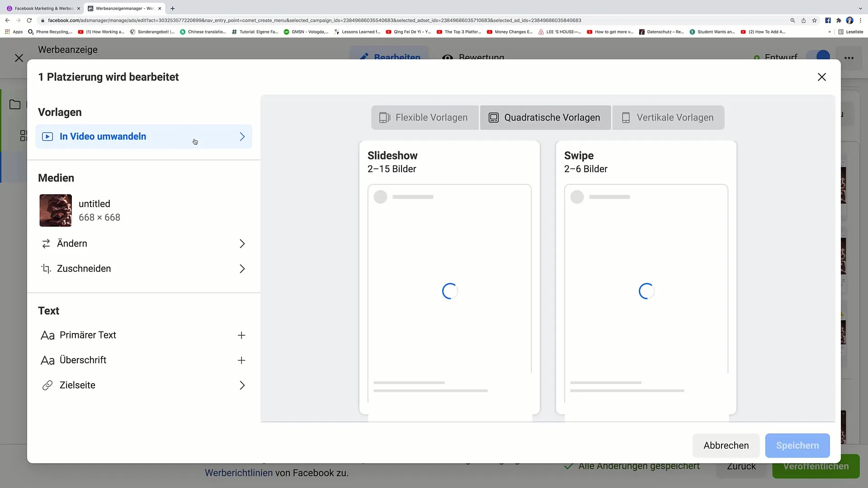Open the Facebook extension icon
Image resolution: width=868 pixels, height=488 pixels.
coord(828,20)
